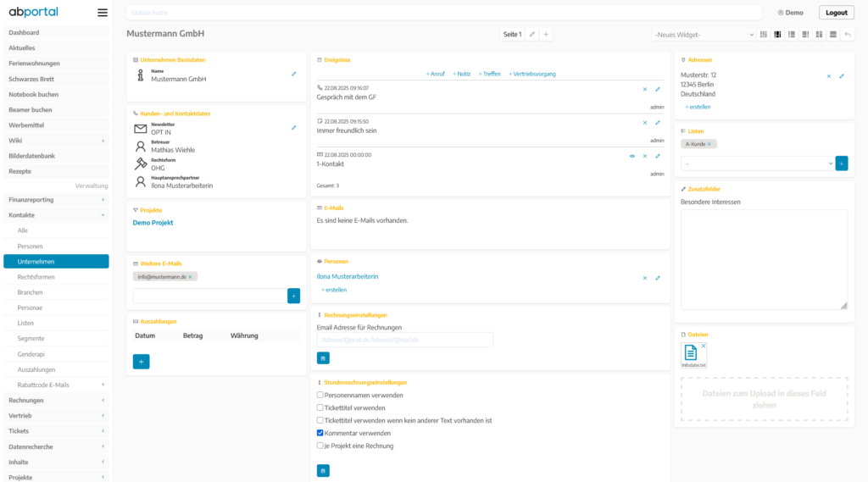Screen dimensions: 868x482
Task: Delete the 'Gespräch mit dem GF' event
Action: click(x=644, y=89)
